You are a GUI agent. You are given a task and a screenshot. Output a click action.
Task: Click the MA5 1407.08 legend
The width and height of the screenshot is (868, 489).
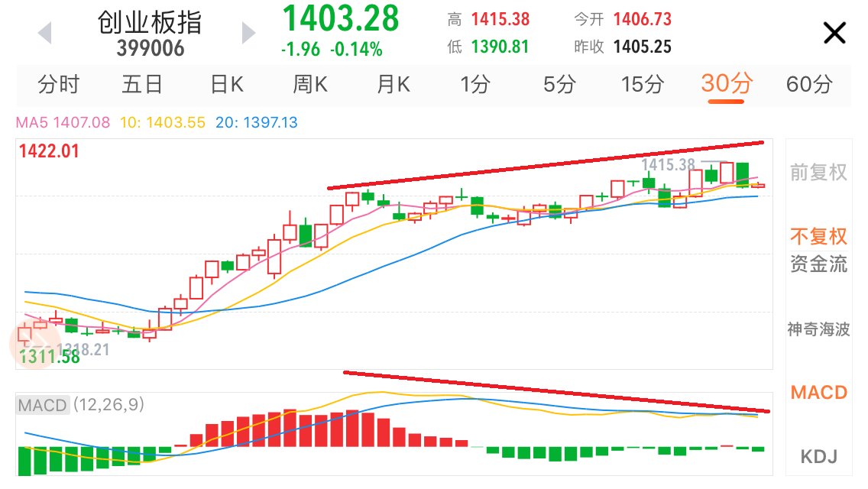pyautogui.click(x=63, y=122)
